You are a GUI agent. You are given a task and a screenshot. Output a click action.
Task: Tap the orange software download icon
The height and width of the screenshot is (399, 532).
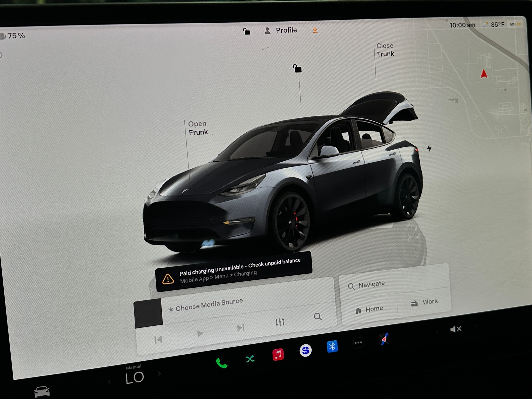click(315, 30)
